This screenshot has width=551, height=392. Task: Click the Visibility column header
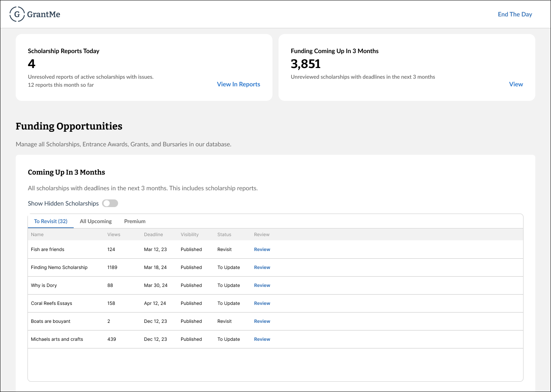pos(190,235)
